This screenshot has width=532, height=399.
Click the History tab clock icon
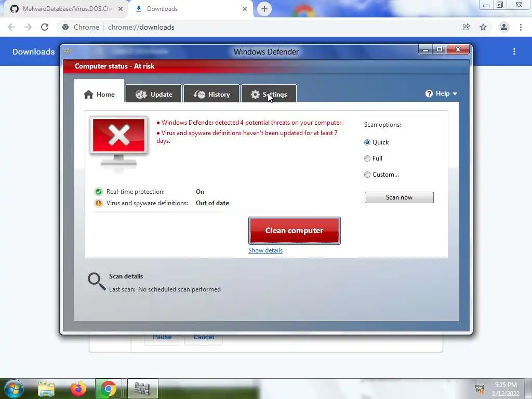[199, 95]
